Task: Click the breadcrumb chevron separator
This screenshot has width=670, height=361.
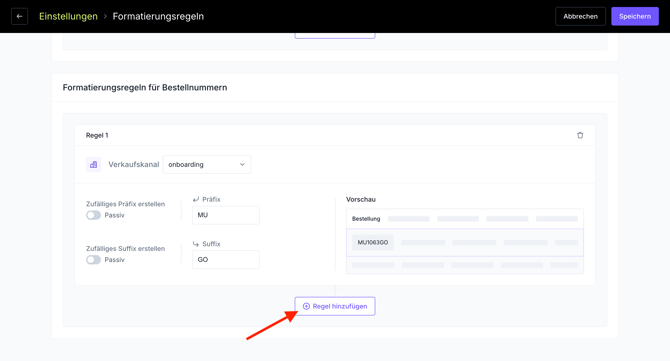Action: tap(105, 17)
